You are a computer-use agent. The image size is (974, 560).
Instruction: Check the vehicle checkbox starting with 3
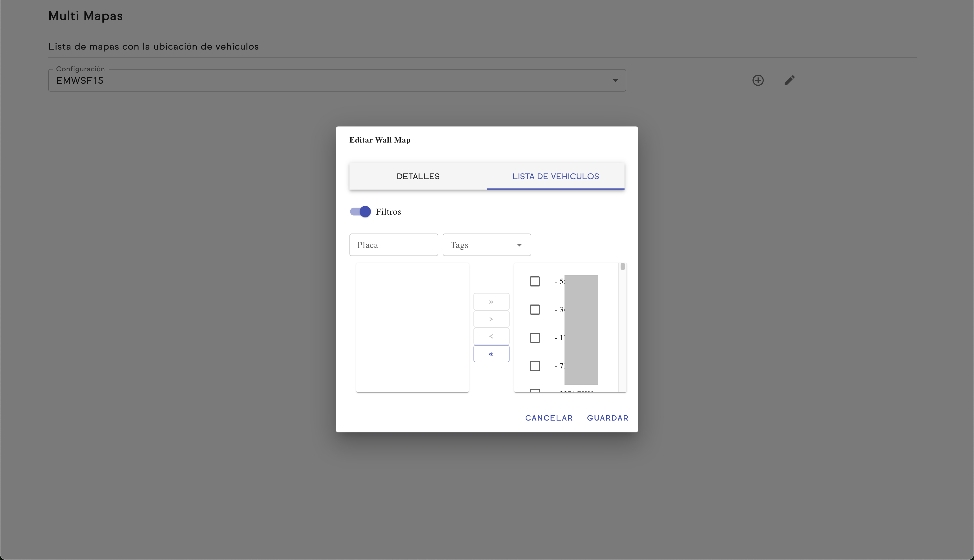click(535, 310)
